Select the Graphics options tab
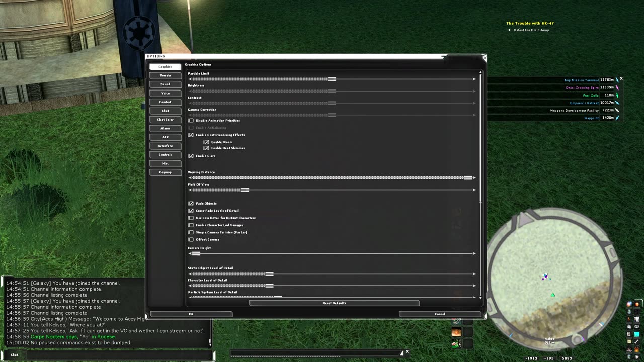644x362 pixels. click(165, 67)
